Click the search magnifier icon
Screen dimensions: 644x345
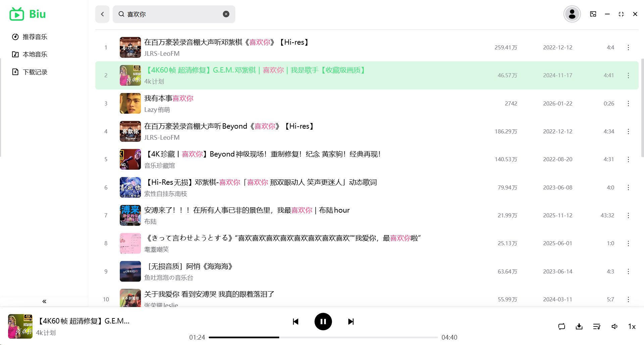click(121, 14)
